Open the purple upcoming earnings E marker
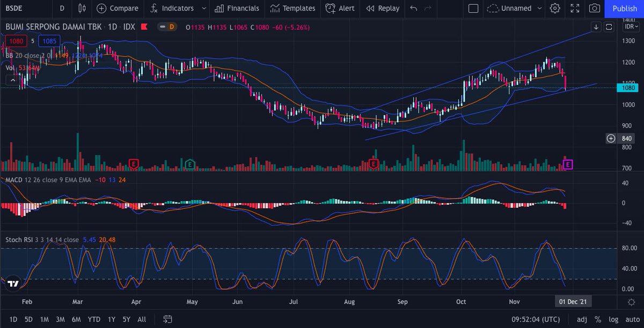This screenshot has height=328, width=644. coord(568,164)
